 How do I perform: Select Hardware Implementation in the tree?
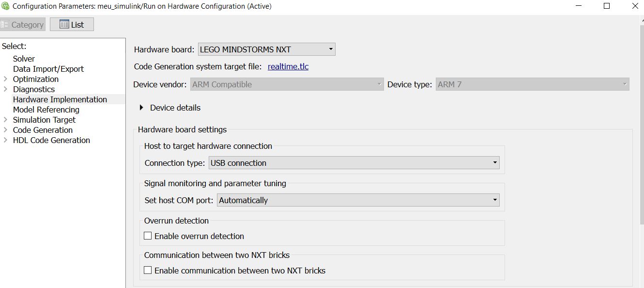tap(60, 99)
